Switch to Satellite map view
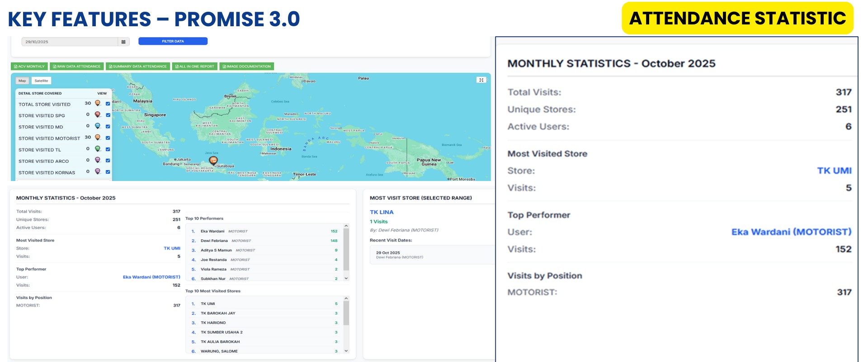Image resolution: width=868 pixels, height=362 pixels. (x=41, y=81)
